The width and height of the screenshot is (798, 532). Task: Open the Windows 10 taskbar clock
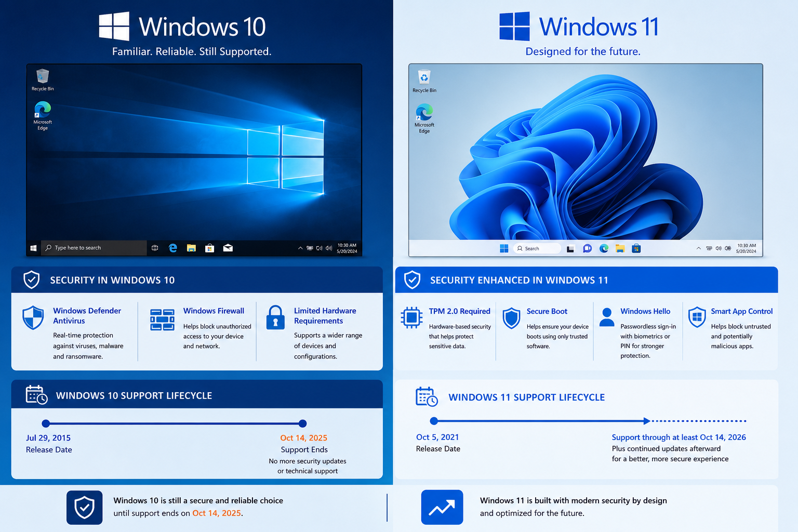pyautogui.click(x=347, y=248)
